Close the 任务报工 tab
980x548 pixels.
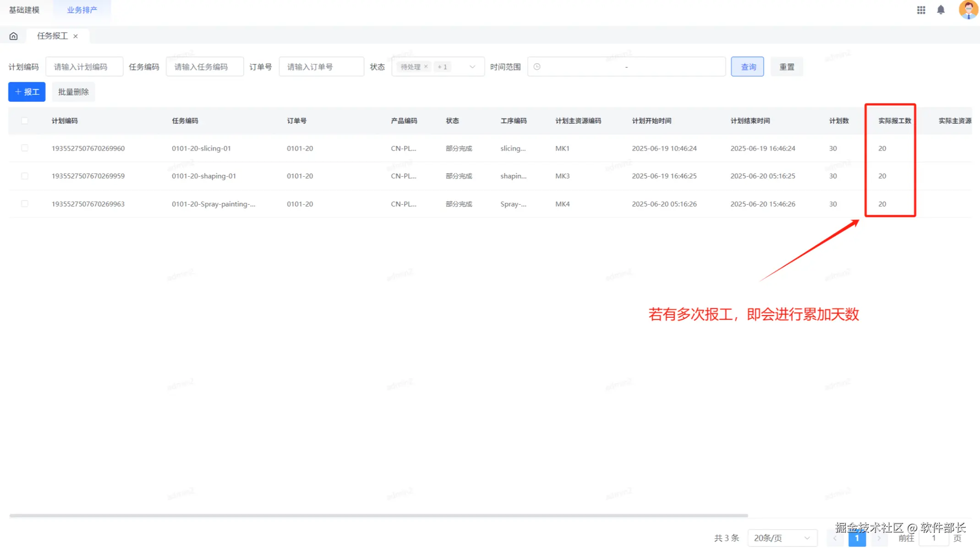click(x=76, y=36)
